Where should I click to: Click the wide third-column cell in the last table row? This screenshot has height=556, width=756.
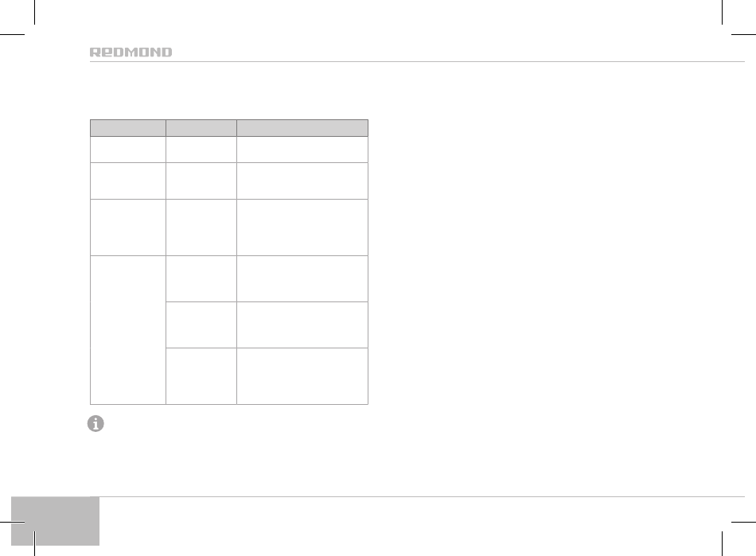(302, 376)
